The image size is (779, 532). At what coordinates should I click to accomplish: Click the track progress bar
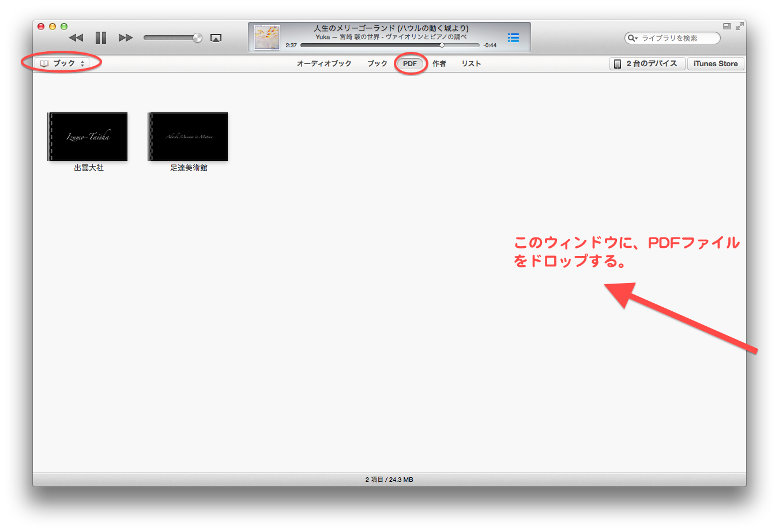pos(390,45)
